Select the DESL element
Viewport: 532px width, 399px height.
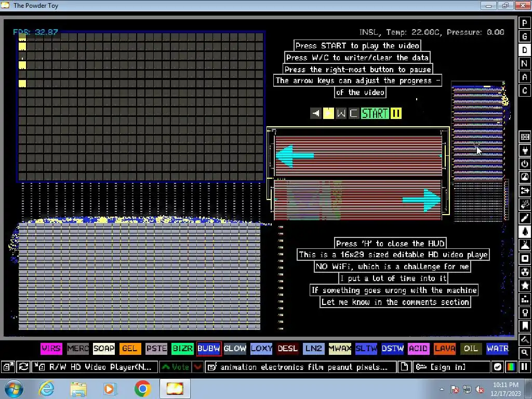(287, 349)
